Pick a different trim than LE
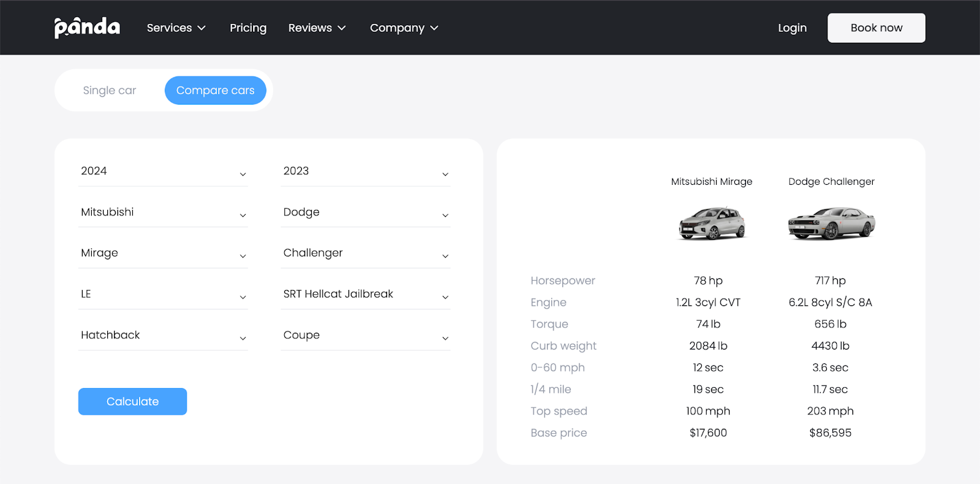 (163, 294)
